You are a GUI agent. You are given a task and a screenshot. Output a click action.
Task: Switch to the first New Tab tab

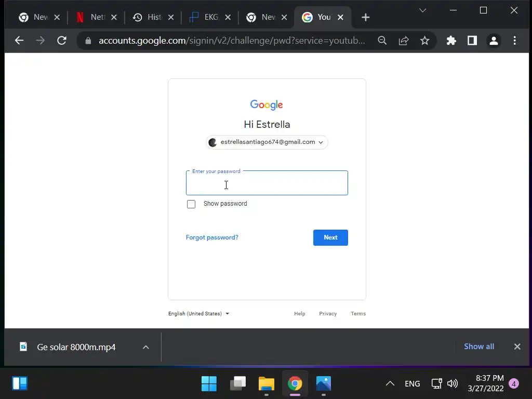(34, 17)
